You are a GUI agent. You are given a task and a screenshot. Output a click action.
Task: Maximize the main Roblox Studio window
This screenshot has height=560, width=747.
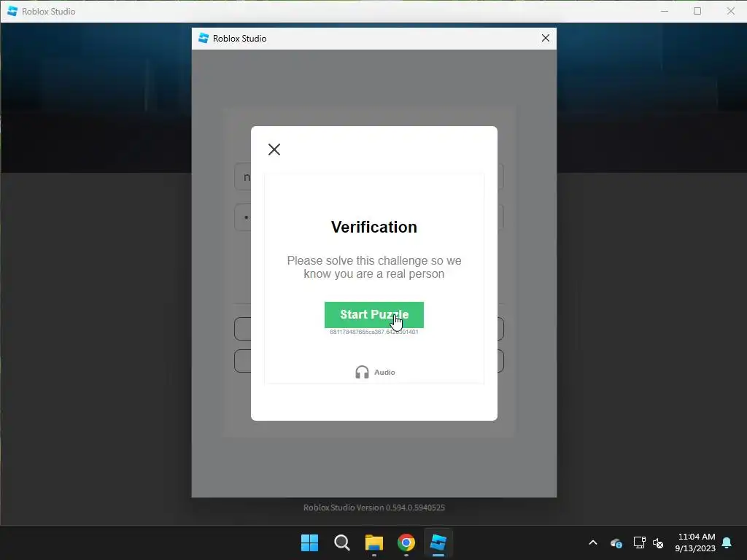[697, 11]
